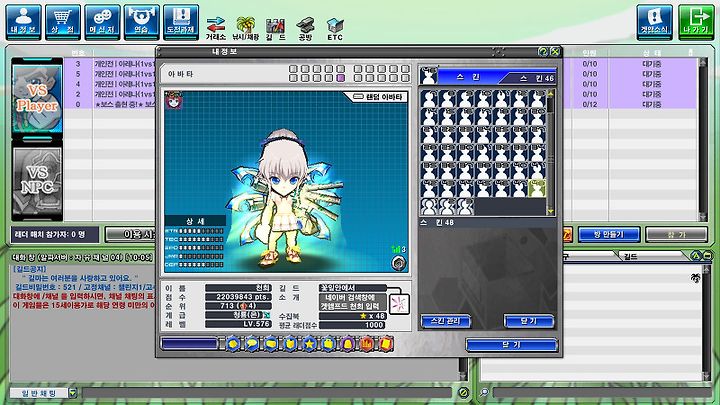The height and width of the screenshot is (405, 720).
Task: Click the 스킨 46 tab label
Action: 536,79
